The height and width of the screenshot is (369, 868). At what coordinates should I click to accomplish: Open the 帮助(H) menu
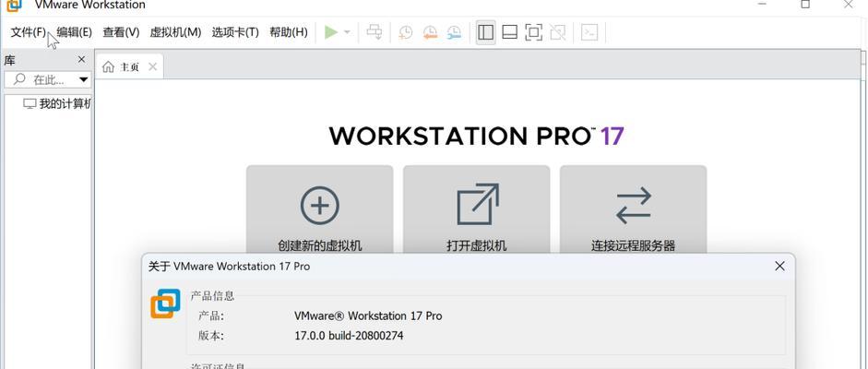[x=289, y=32]
